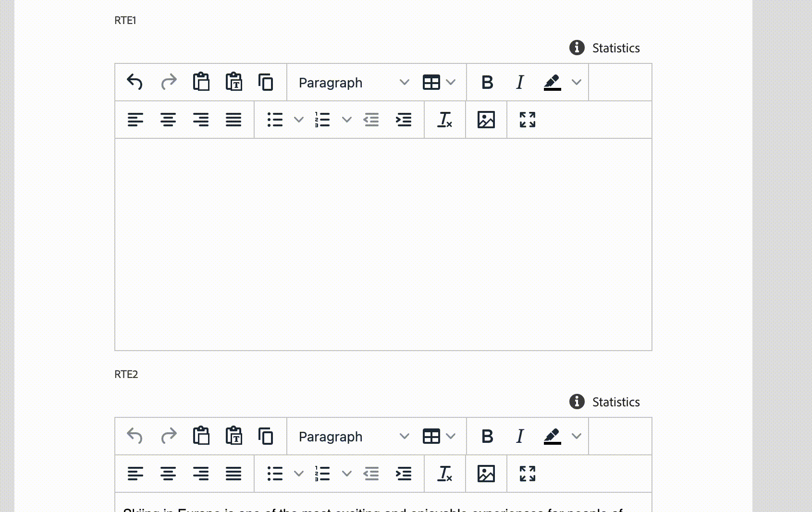Click the paste as text icon in RTE1
This screenshot has width=812, height=512.
coord(234,82)
